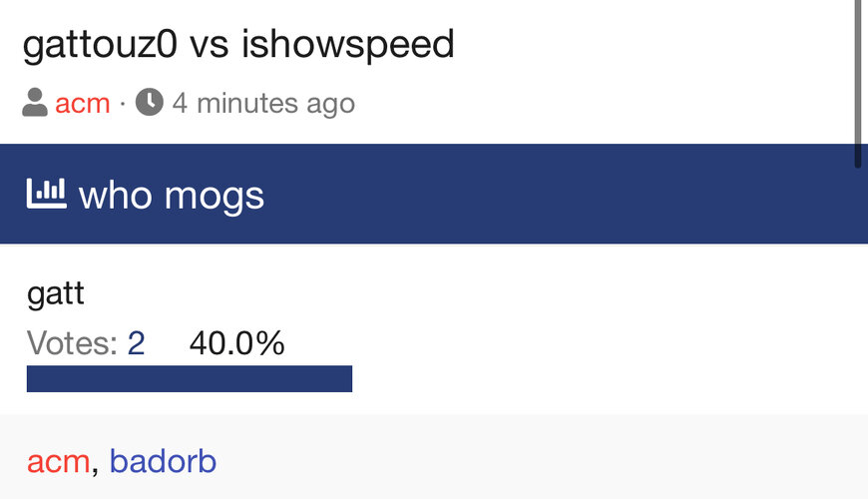Click the '4 minutes ago' timestamp
The image size is (868, 499).
click(x=263, y=103)
